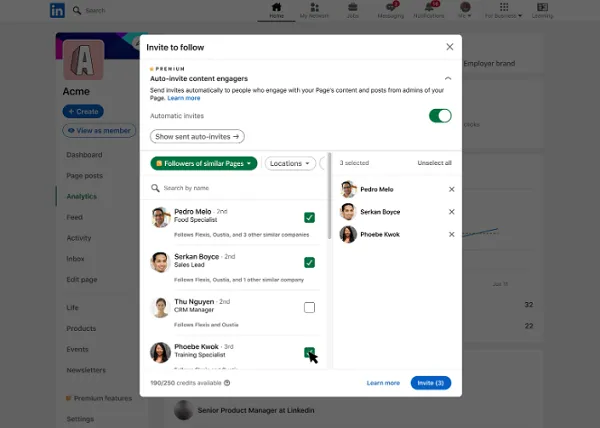Uncheck the Pedro Melo checkbox
Screen dimensions: 600x428
pos(309,217)
